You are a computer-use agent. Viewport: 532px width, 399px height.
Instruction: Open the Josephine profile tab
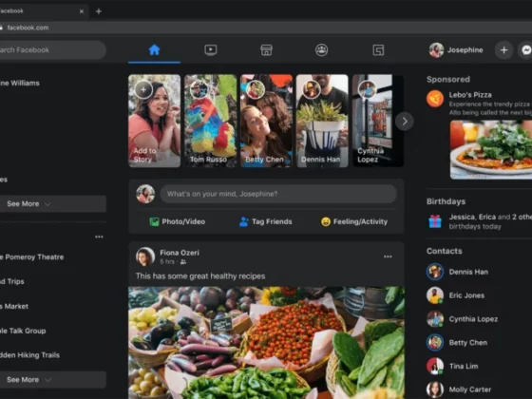(x=456, y=50)
